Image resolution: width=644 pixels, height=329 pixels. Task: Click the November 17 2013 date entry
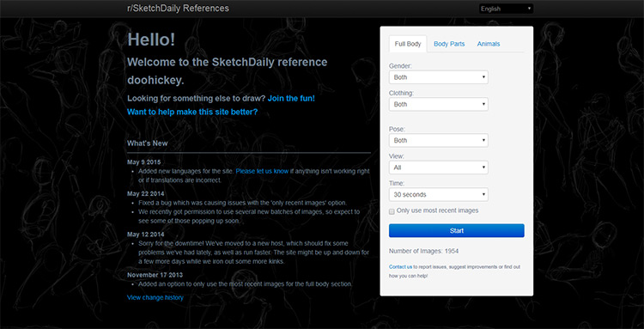point(155,275)
